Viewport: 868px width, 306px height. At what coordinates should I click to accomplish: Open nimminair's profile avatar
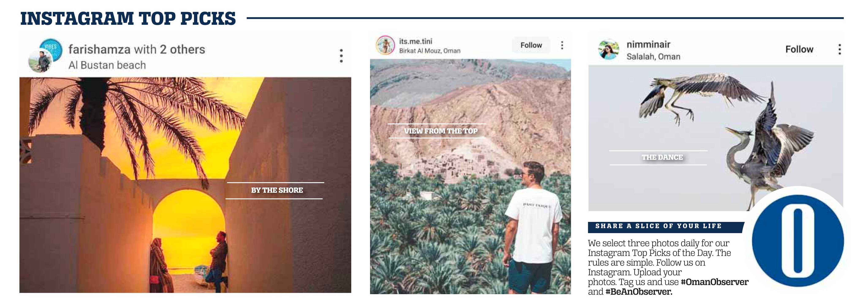point(609,50)
